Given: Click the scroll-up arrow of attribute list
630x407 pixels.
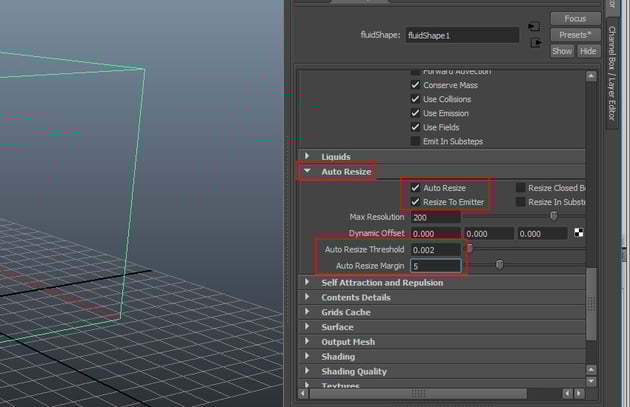Looking at the screenshot, I should pos(592,74).
